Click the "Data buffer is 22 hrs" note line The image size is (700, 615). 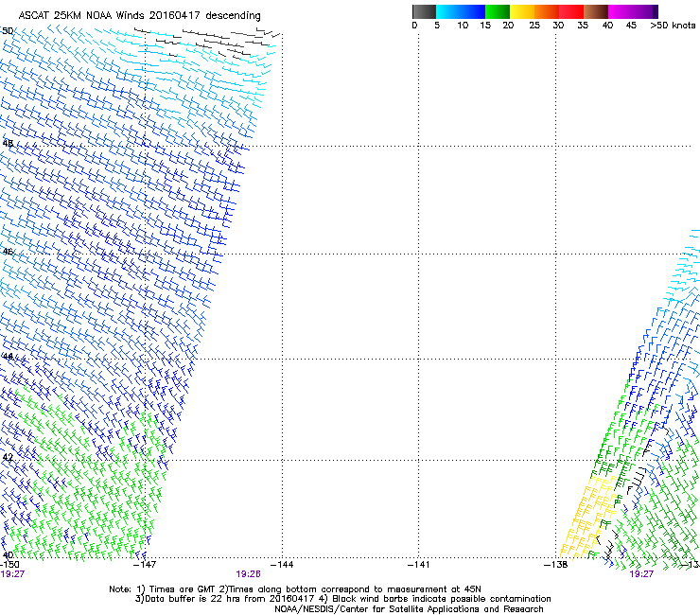coord(342,599)
